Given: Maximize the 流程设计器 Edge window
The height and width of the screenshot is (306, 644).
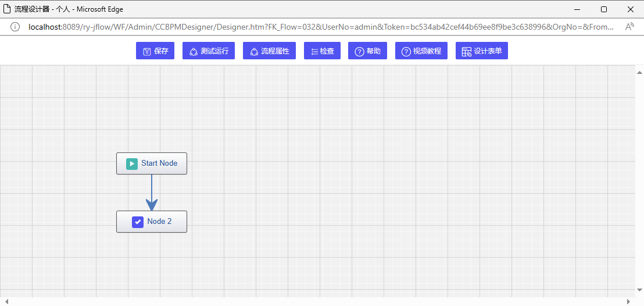Looking at the screenshot, I should point(604,9).
